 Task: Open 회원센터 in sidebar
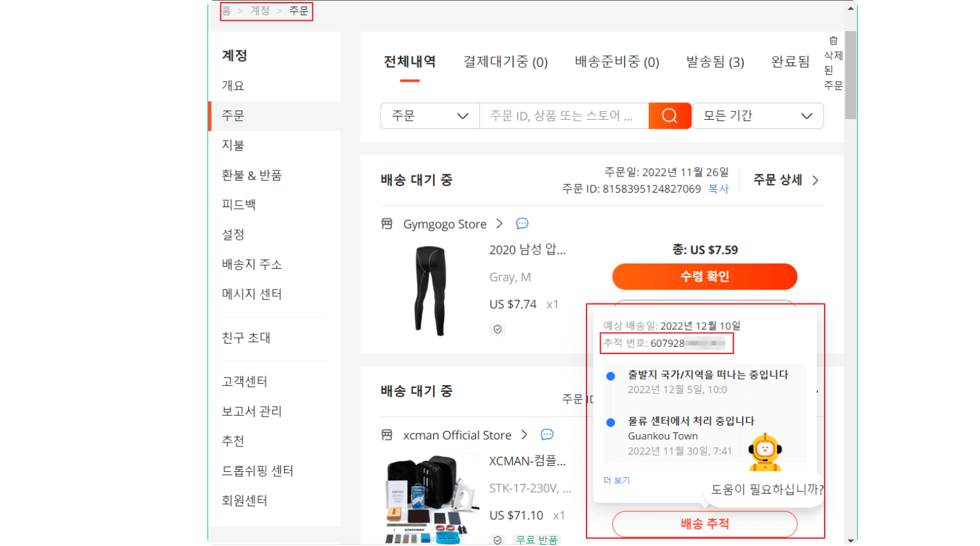(245, 500)
